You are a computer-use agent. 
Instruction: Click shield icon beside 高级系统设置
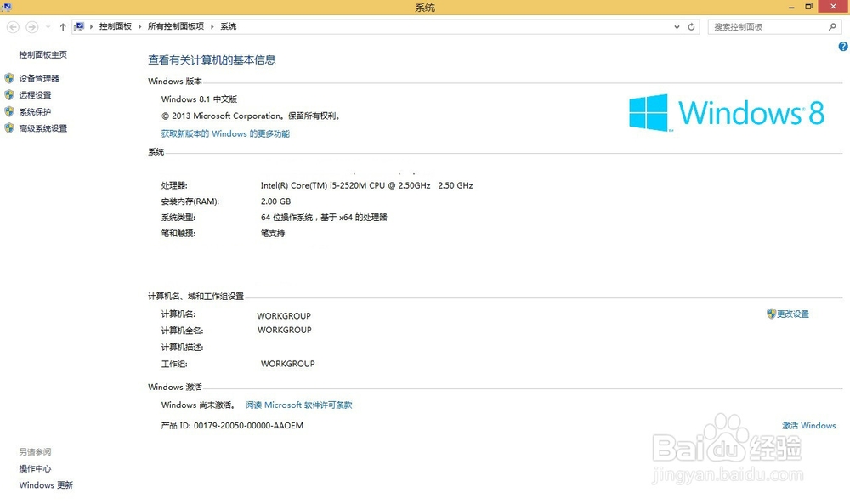9,128
